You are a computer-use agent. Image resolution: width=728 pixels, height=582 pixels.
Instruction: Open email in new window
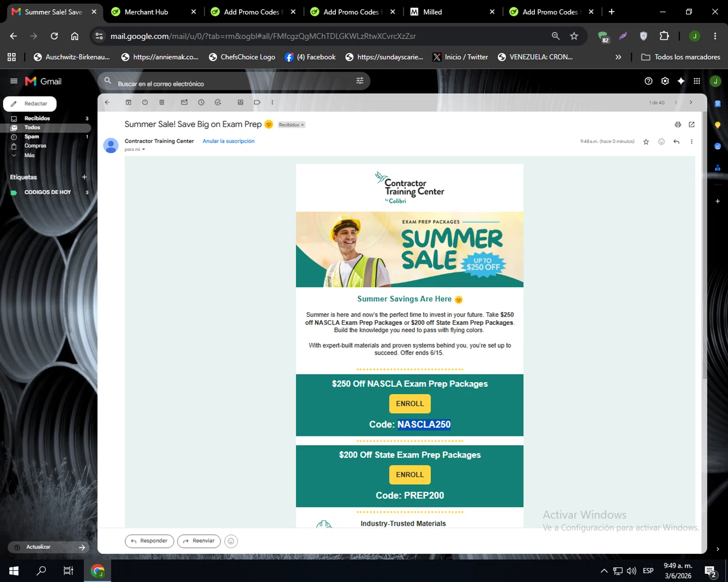pyautogui.click(x=692, y=125)
